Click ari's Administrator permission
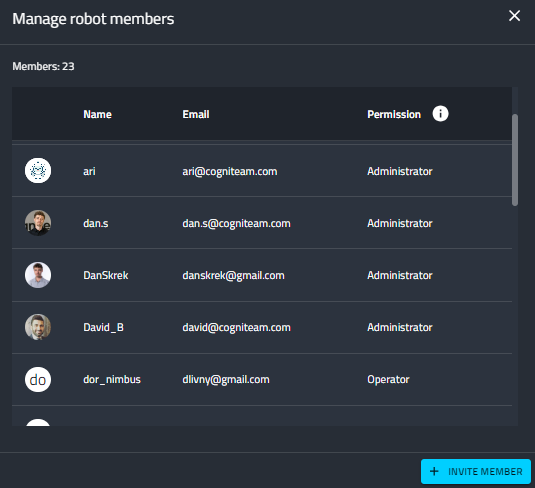Viewport: 535px width, 488px height. click(400, 171)
